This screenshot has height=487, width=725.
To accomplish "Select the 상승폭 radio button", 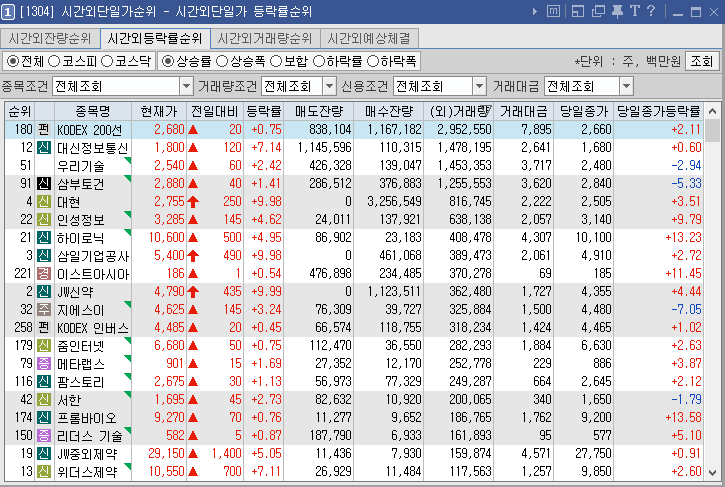I will point(222,61).
